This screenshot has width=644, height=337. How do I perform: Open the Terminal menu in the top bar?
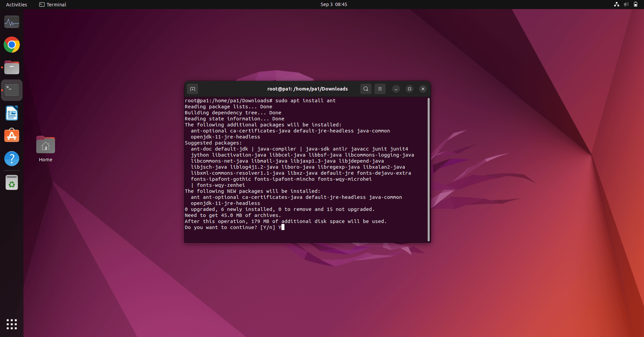coord(52,4)
